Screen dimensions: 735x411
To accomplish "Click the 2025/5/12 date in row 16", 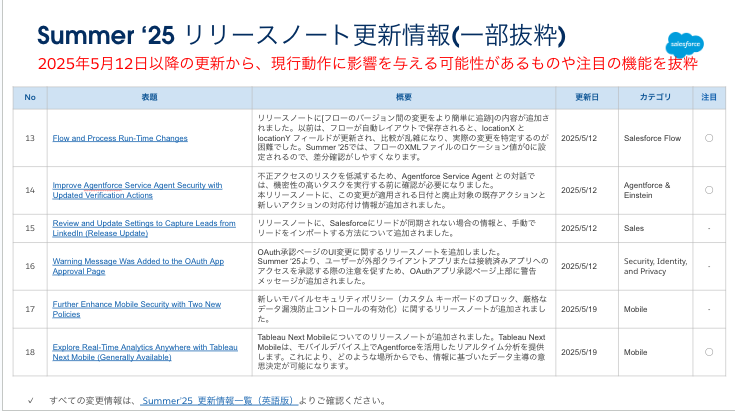I will 579,266.
